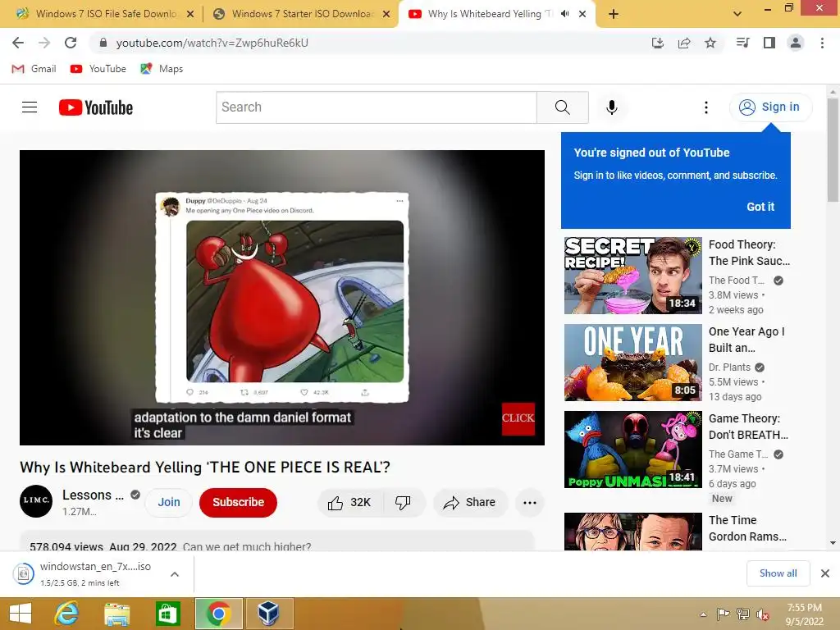Click the install app icon in address bar

point(658,43)
